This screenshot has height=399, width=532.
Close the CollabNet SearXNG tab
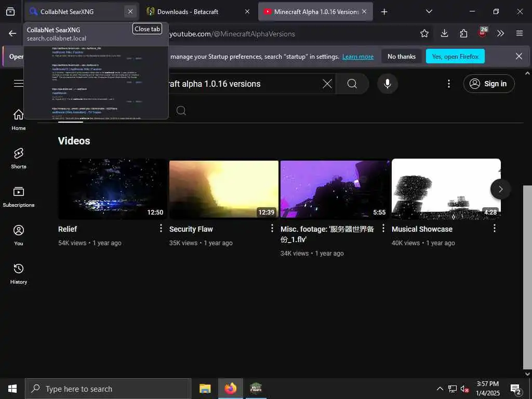130,11
